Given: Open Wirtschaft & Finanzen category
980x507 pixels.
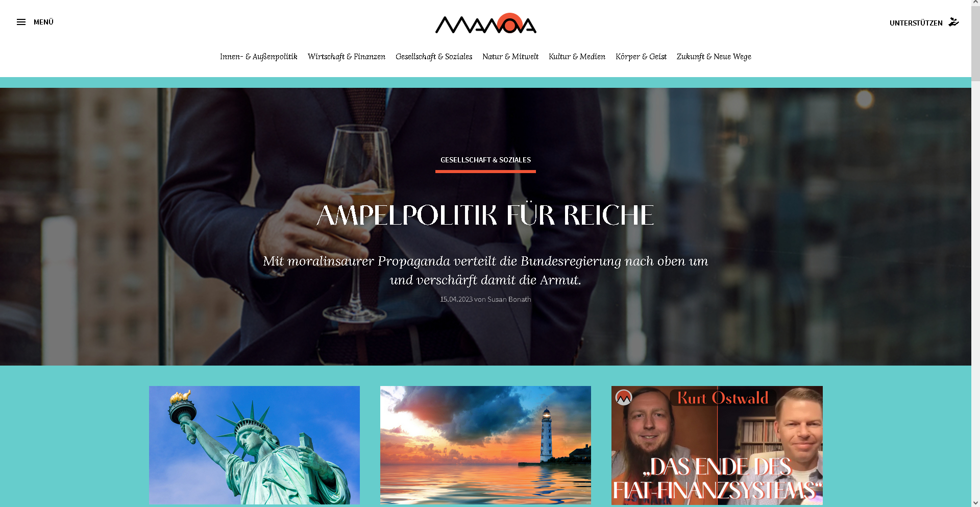Looking at the screenshot, I should [346, 57].
